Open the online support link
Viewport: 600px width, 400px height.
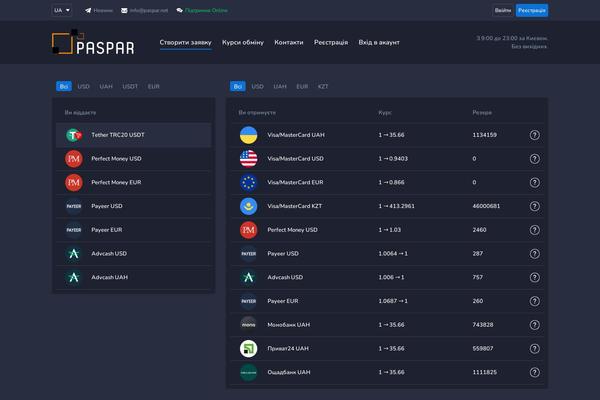[x=206, y=10]
